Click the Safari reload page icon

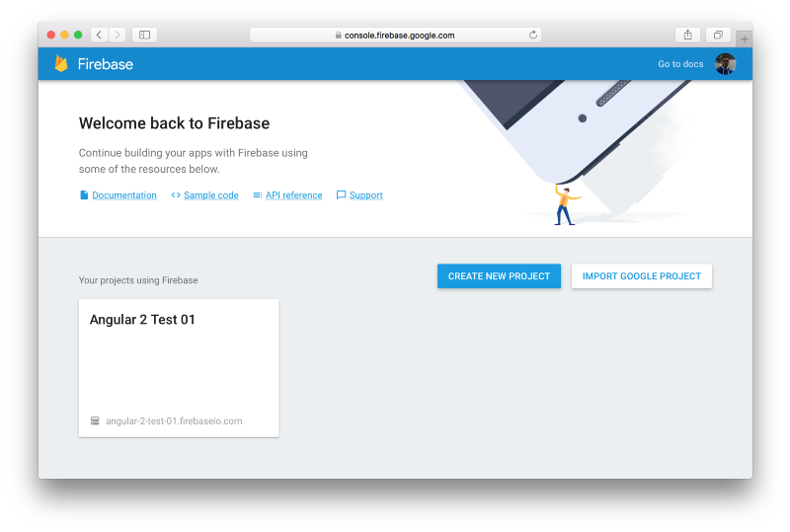click(x=533, y=35)
